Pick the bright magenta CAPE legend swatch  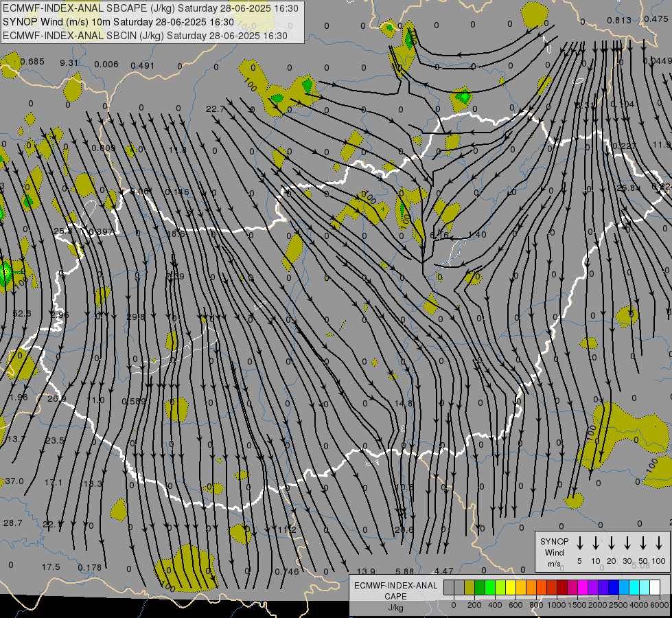coord(583,588)
